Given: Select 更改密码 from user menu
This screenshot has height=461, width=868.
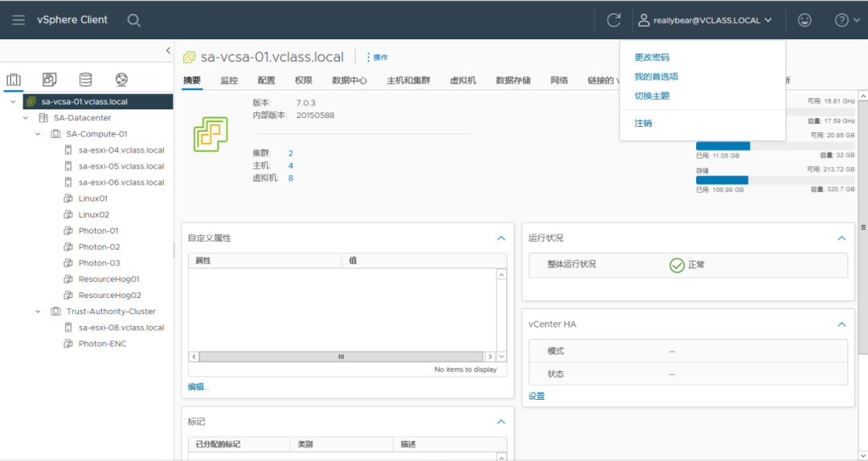Looking at the screenshot, I should (x=652, y=57).
